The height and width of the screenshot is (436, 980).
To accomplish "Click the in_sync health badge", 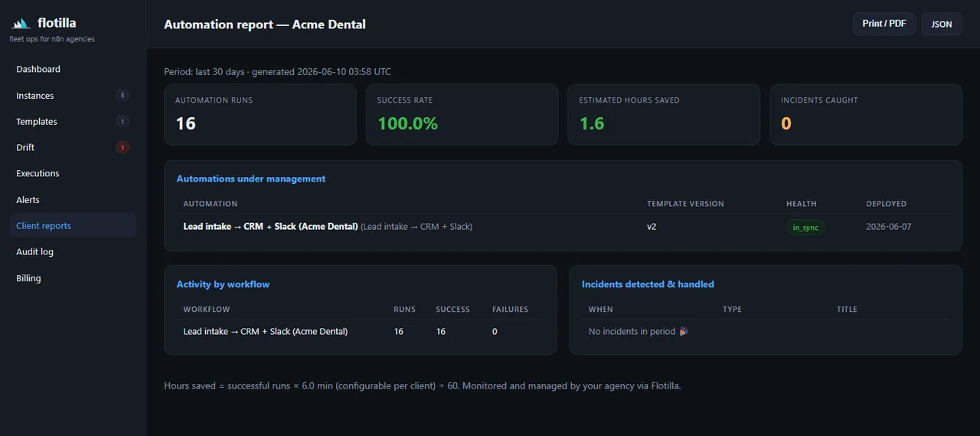I will click(805, 228).
